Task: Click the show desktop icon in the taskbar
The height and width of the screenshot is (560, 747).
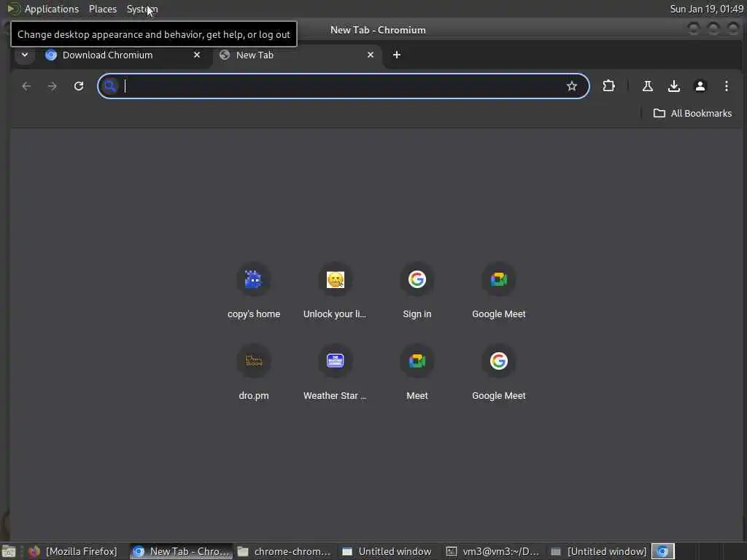Action: pos(9,551)
